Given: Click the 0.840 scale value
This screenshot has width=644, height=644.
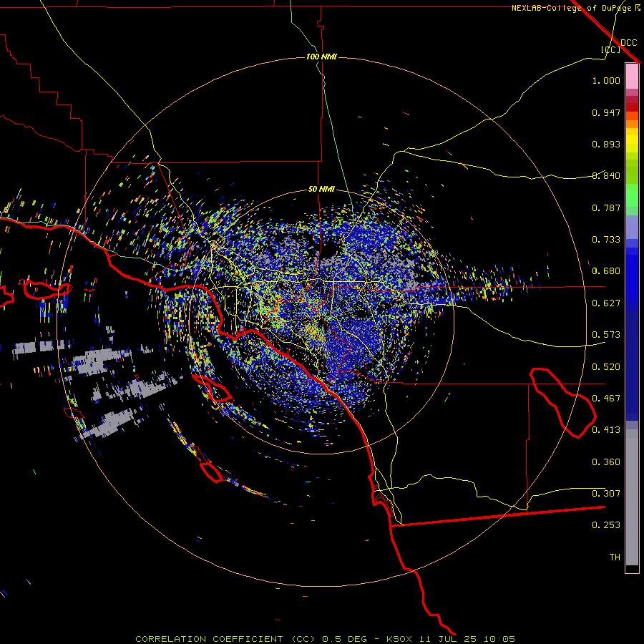Looking at the screenshot, I should 606,176.
